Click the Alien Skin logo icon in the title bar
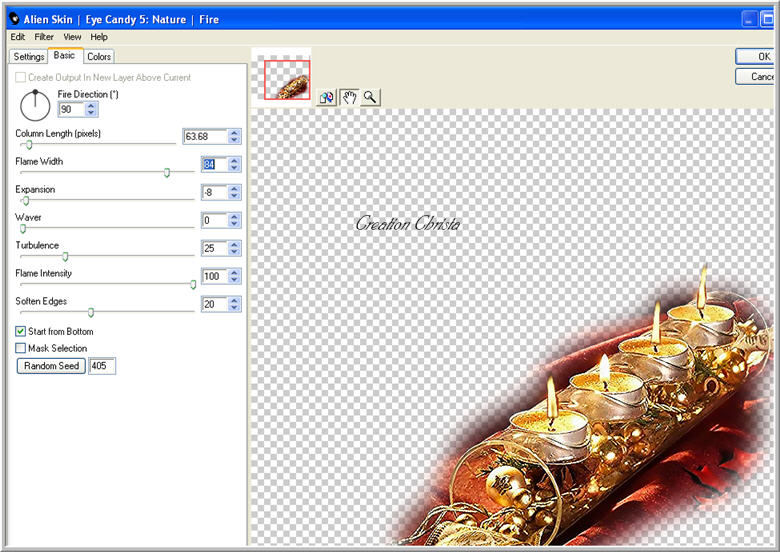This screenshot has height=552, width=780. [x=14, y=19]
